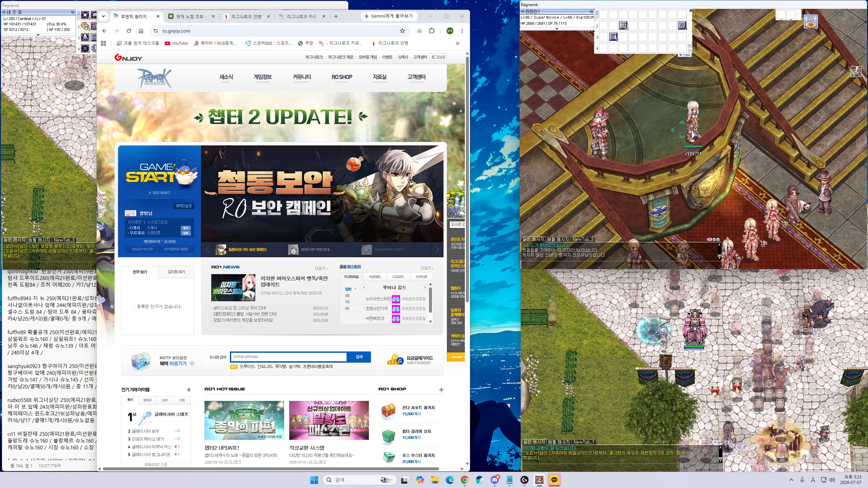Select the 바포메트 siege tab
Viewport: 868px width, 488px height.
(x=375, y=277)
